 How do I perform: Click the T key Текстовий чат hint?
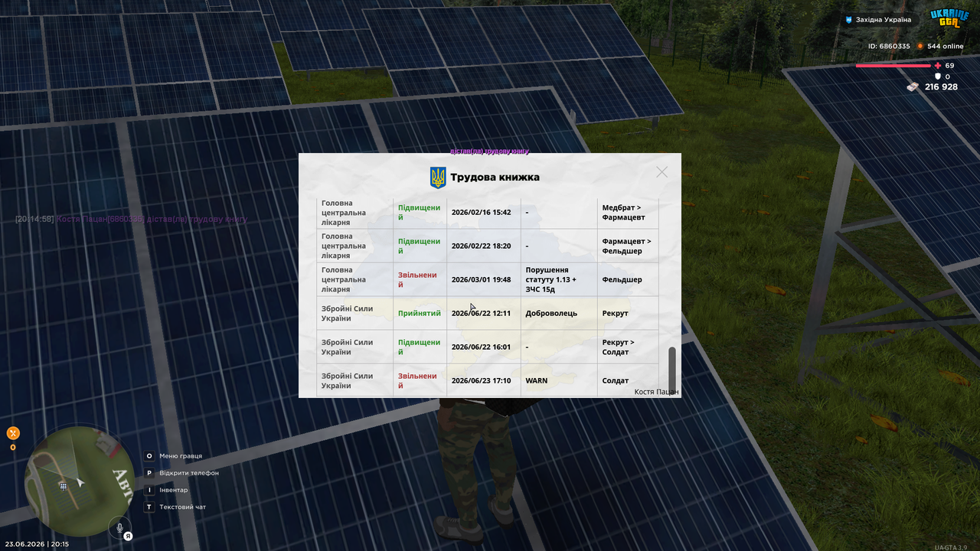(175, 507)
